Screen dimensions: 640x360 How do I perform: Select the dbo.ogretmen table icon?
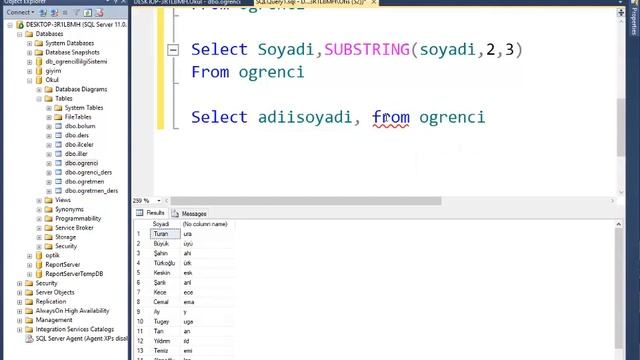tap(58, 181)
